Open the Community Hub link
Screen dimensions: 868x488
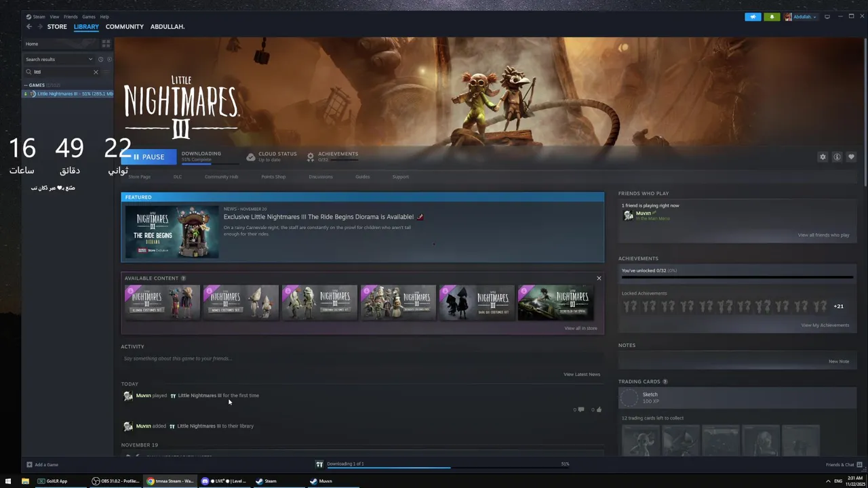point(221,177)
